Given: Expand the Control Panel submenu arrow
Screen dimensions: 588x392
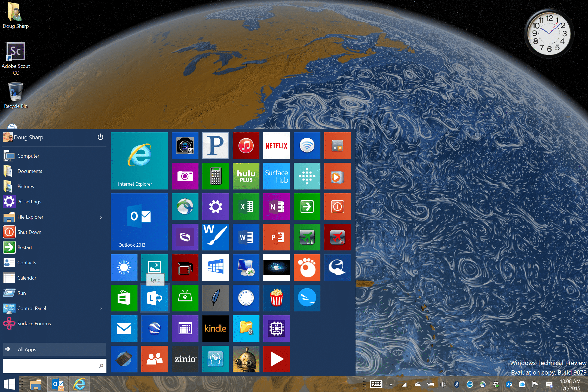Looking at the screenshot, I should pyautogui.click(x=101, y=309).
